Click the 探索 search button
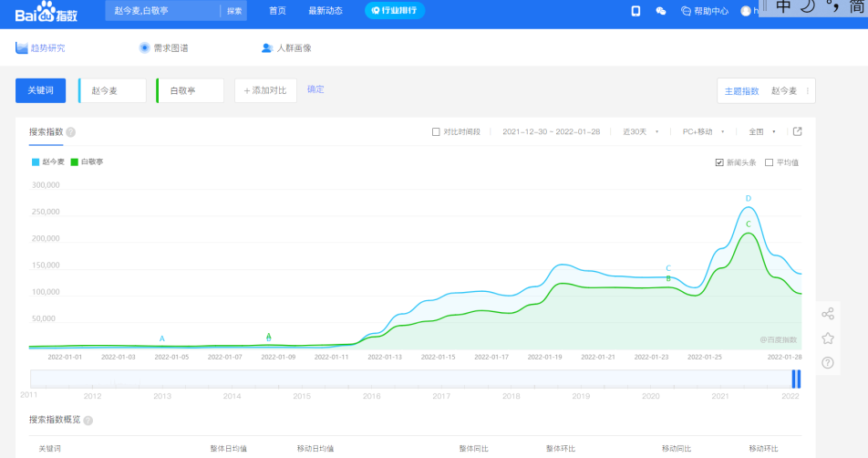The image size is (868, 458). 234,11
